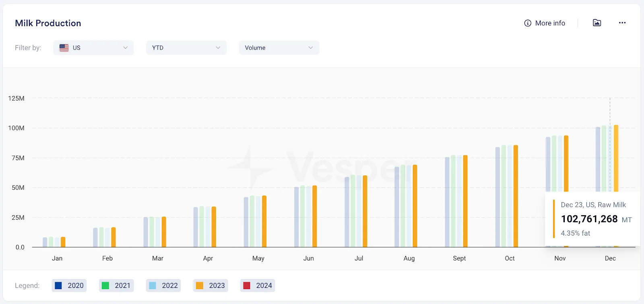Click the May axis label
Viewport: 644px width, 304px height.
[x=258, y=259]
